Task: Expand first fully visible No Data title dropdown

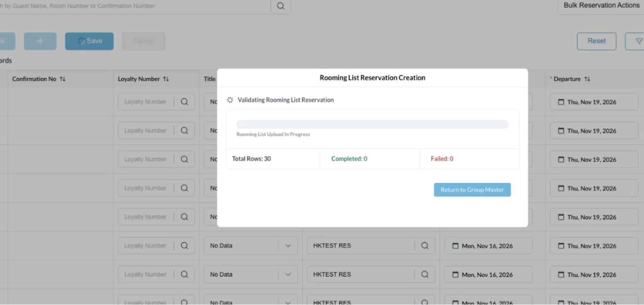Action: click(x=288, y=246)
